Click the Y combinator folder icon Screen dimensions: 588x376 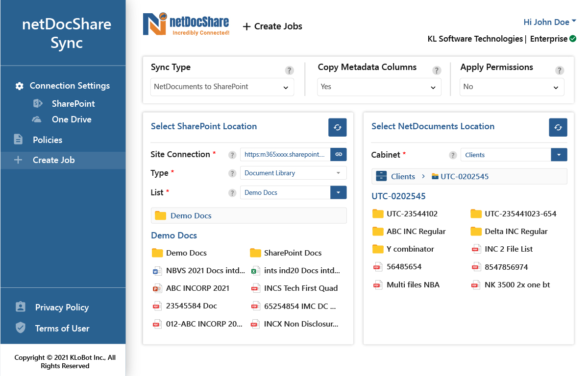click(378, 249)
